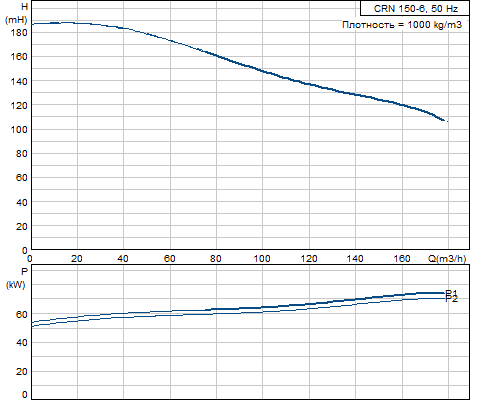Click the Q(m3/h) axis title
Screen dimensions: 500x400
pos(447,258)
